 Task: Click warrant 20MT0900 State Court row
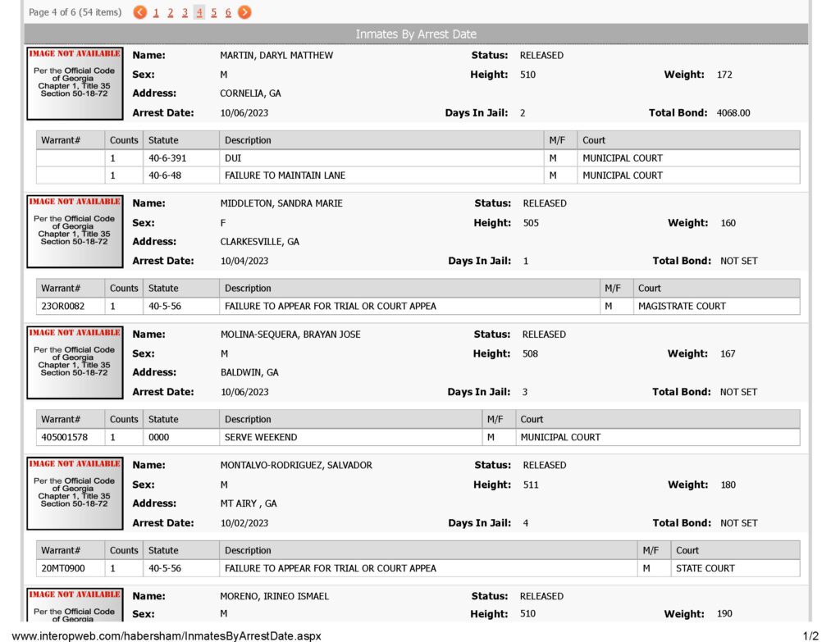(x=418, y=568)
